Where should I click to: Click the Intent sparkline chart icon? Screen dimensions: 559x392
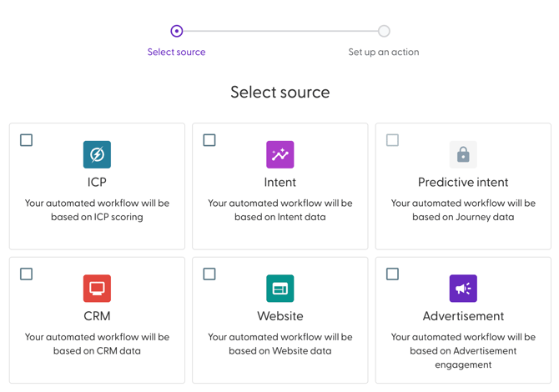click(279, 154)
